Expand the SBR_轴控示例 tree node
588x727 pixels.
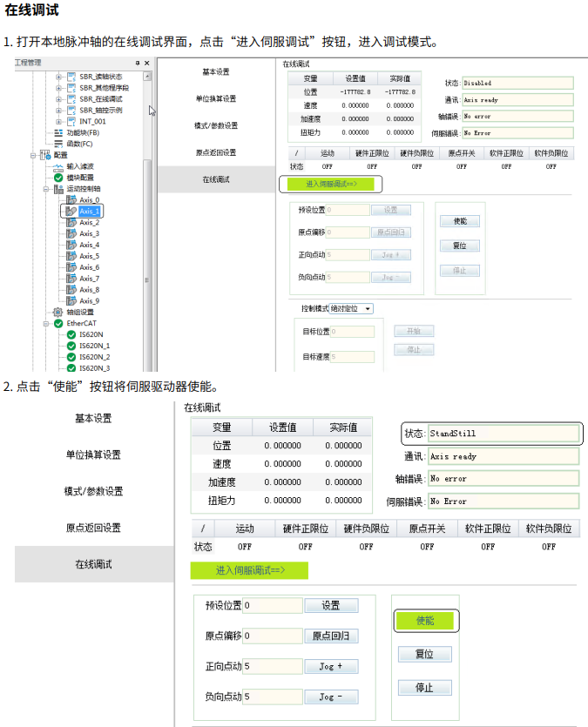[x=59, y=111]
